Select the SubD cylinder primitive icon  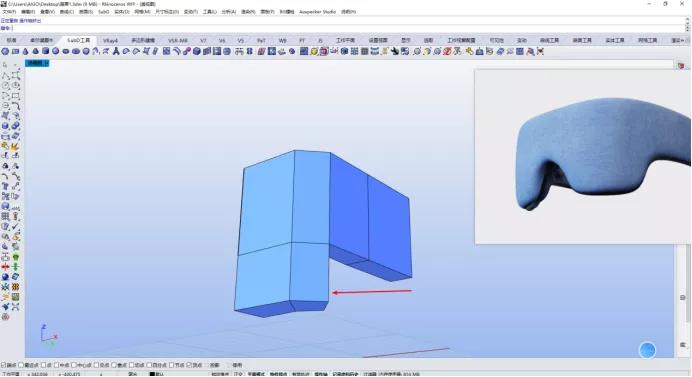tap(45, 51)
